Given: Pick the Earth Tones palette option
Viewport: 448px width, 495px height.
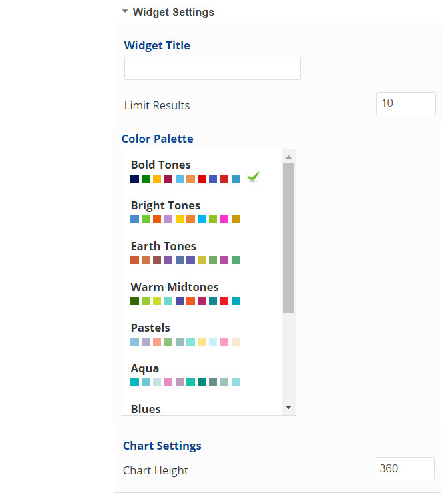Looking at the screenshot, I should coord(164,246).
